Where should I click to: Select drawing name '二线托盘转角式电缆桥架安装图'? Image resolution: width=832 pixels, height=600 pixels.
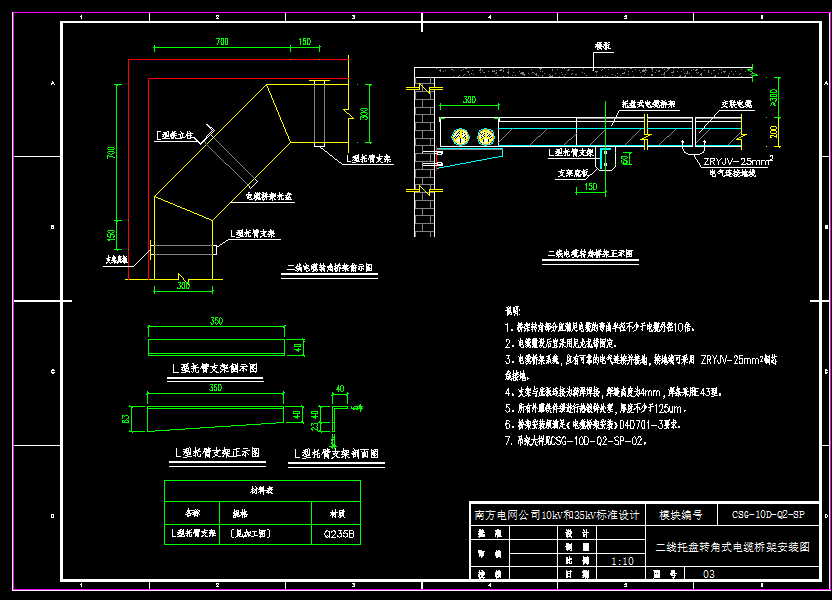click(x=732, y=547)
